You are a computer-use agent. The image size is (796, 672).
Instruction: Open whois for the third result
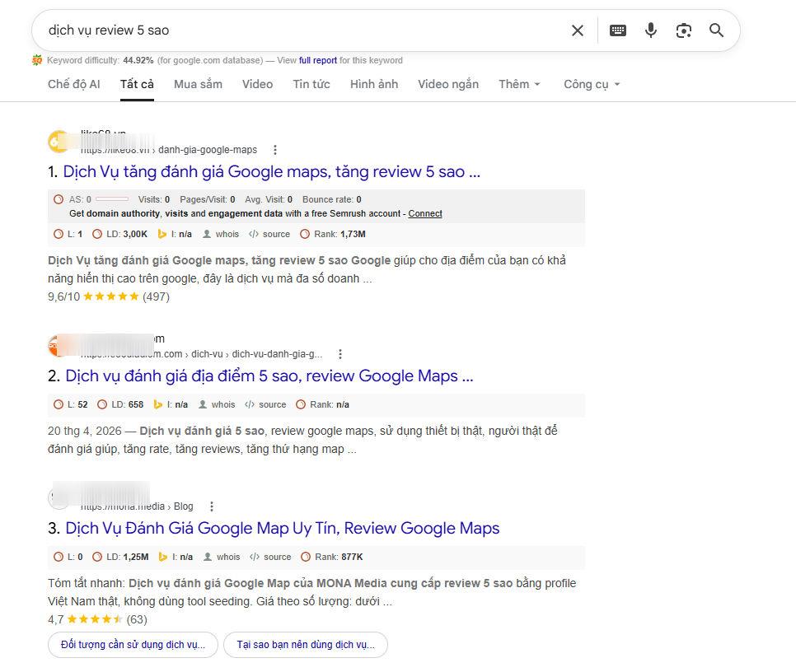pos(222,557)
